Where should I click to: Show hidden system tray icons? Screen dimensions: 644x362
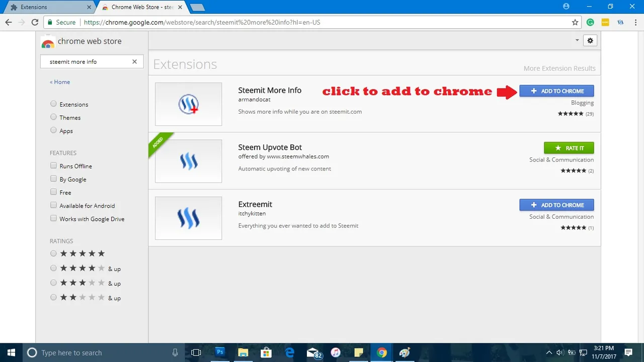coord(549,352)
